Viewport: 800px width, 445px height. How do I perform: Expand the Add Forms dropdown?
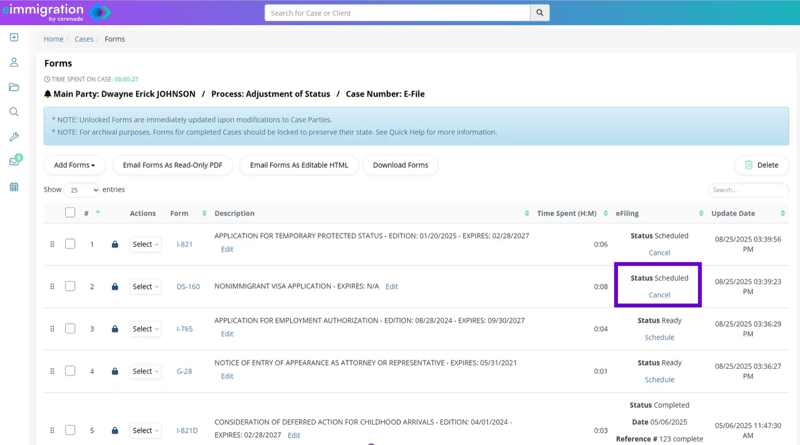pos(75,165)
